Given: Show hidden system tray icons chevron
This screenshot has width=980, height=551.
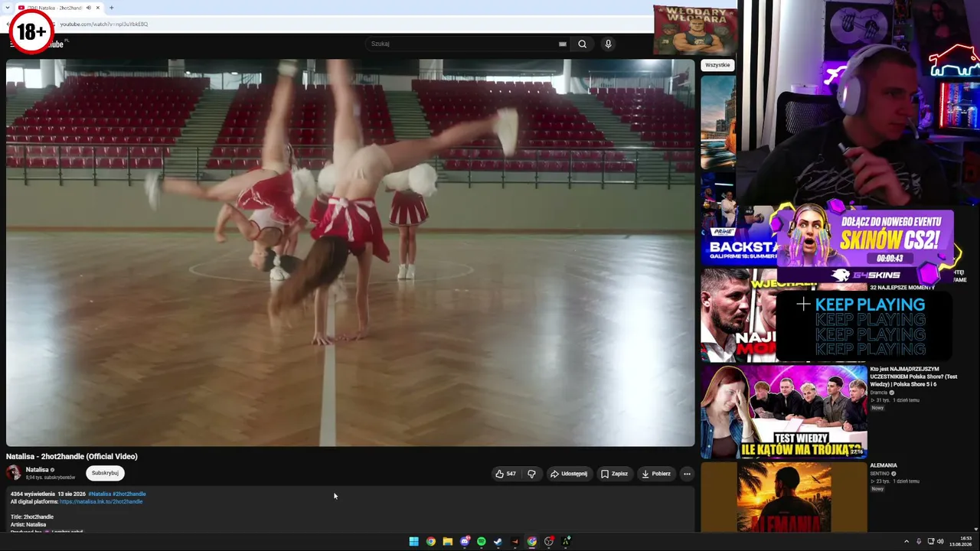Looking at the screenshot, I should pyautogui.click(x=906, y=541).
